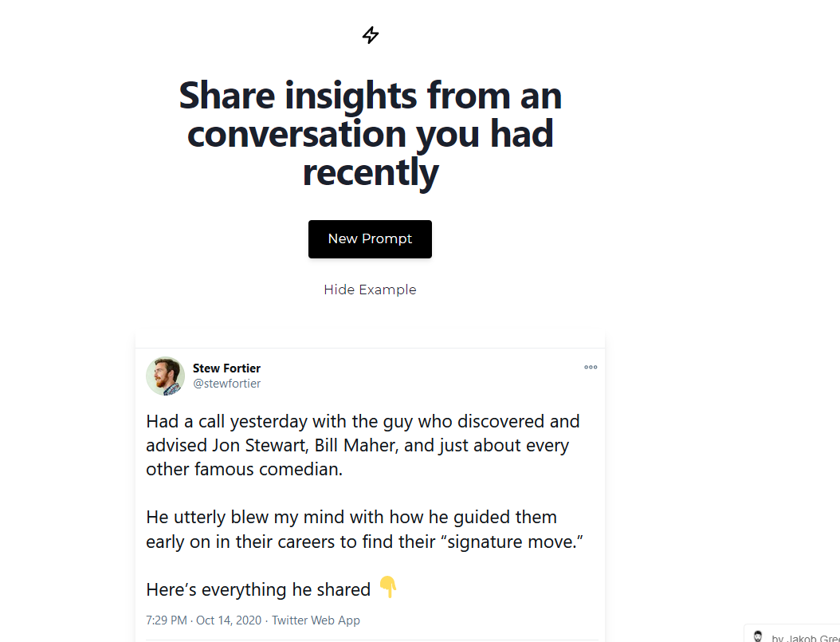The image size is (840, 642).
Task: Click the 7:29 PM tweet timestamp
Action: [166, 620]
